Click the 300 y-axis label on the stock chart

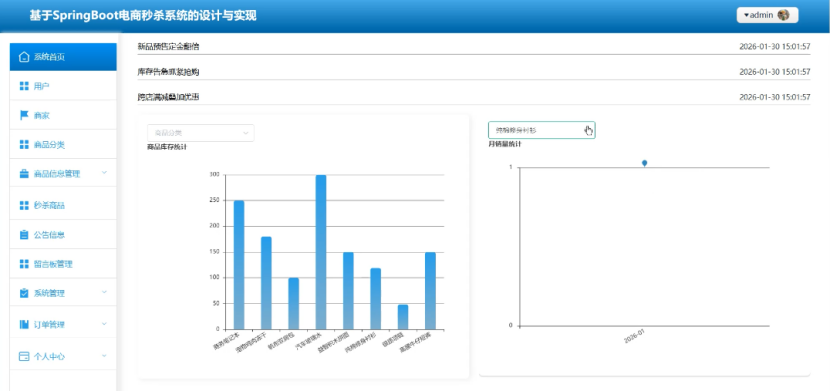tap(214, 174)
